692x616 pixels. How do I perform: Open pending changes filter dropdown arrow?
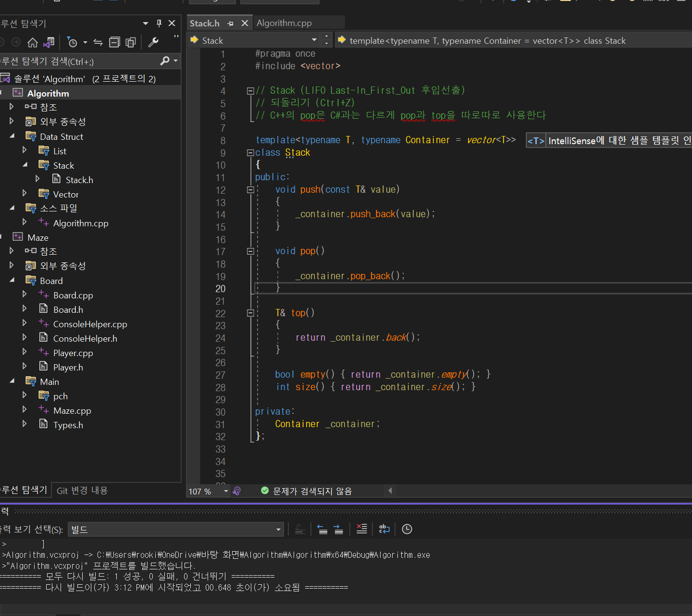tap(85, 43)
